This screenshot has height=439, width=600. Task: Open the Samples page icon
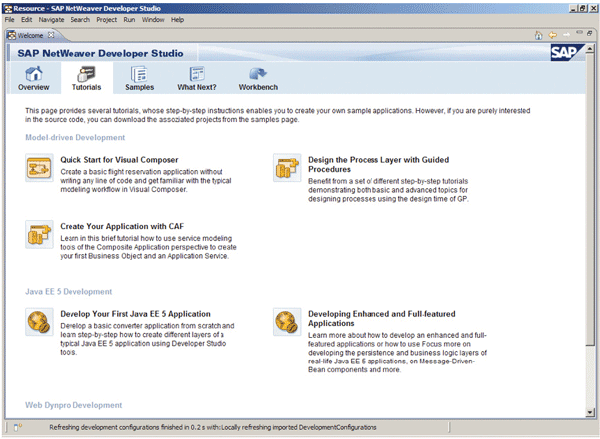pyautogui.click(x=139, y=73)
